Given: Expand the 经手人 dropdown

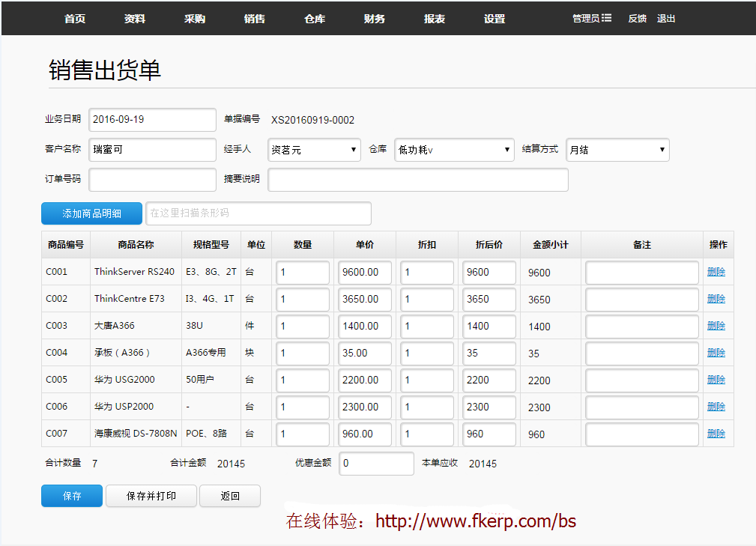Looking at the screenshot, I should pyautogui.click(x=314, y=150).
